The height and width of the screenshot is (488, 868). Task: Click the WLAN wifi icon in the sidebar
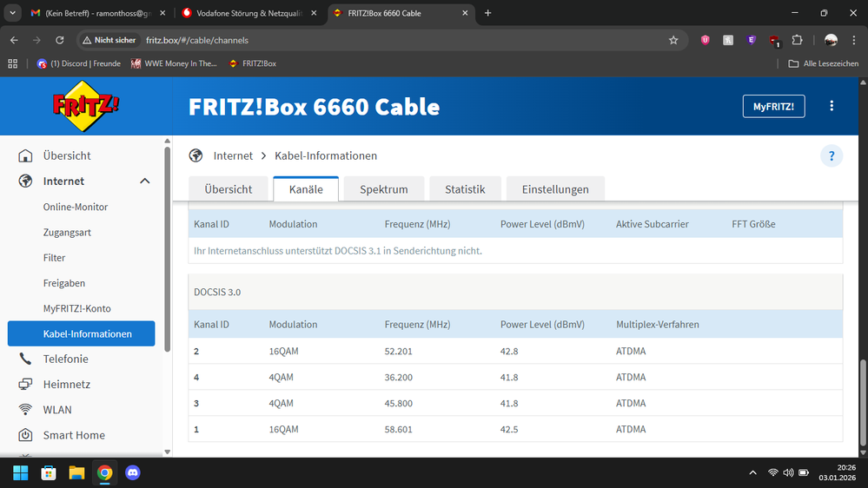tap(25, 410)
